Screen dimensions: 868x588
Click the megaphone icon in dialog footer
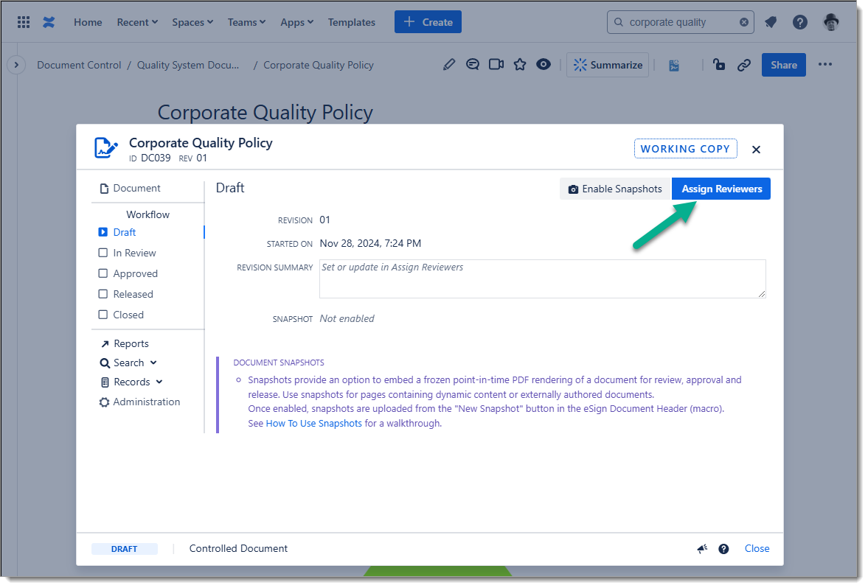pyautogui.click(x=702, y=549)
